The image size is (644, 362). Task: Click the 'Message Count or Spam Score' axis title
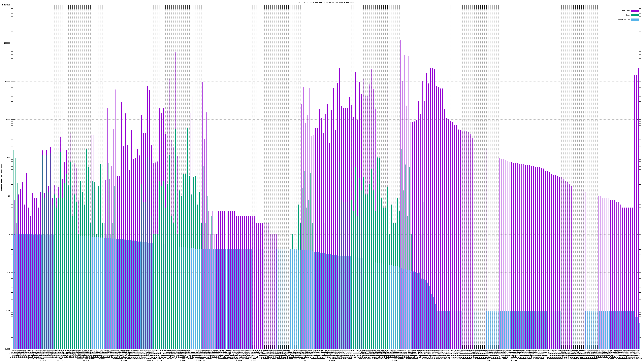point(1,177)
